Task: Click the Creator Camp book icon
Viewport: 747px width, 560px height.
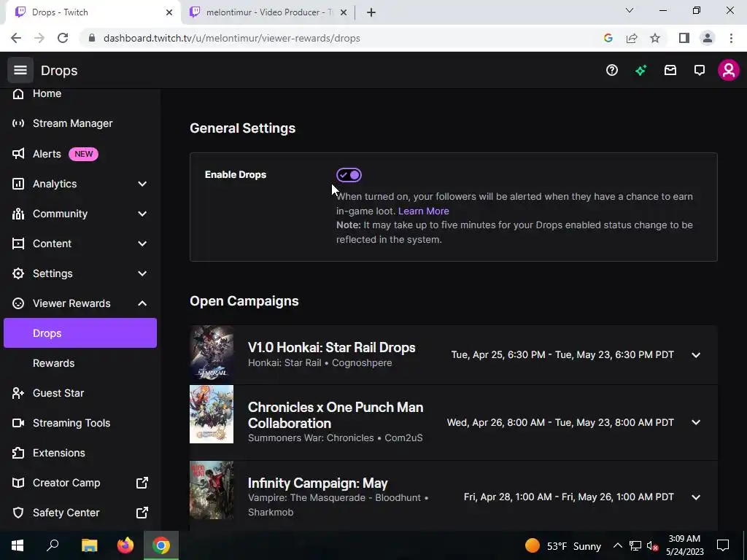Action: click(18, 483)
